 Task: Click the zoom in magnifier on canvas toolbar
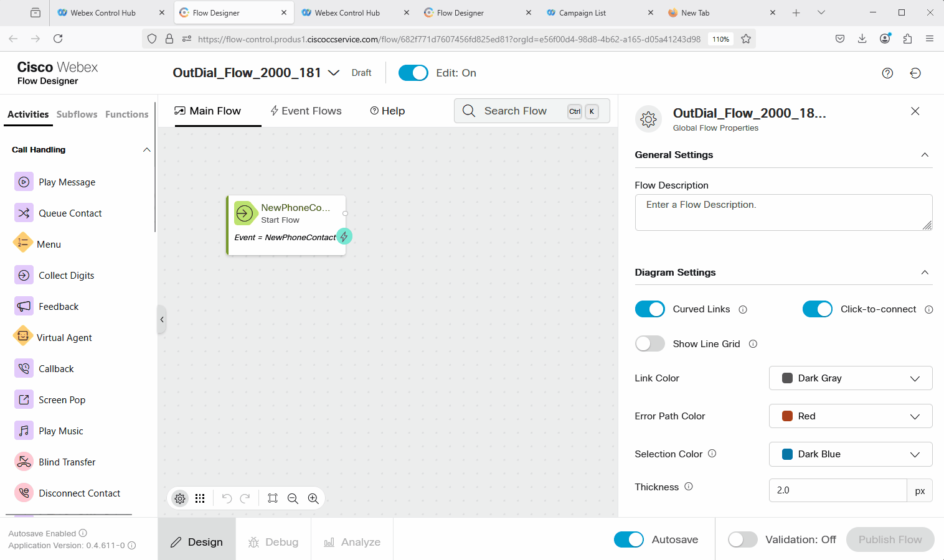pyautogui.click(x=313, y=498)
